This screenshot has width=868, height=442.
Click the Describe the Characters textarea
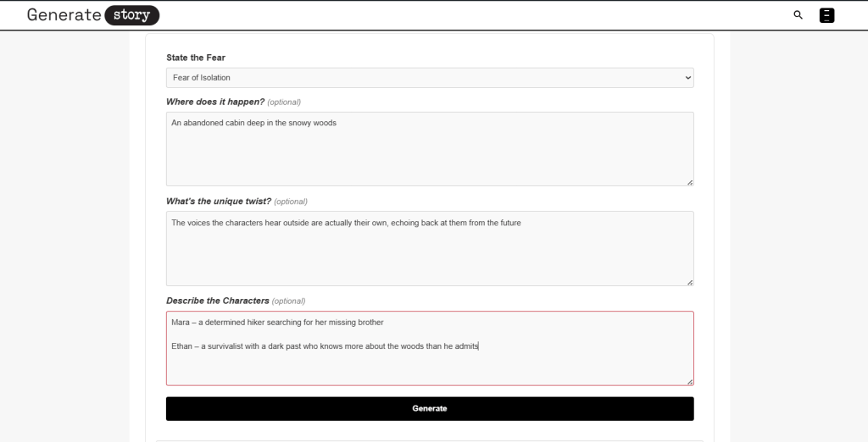(429, 366)
